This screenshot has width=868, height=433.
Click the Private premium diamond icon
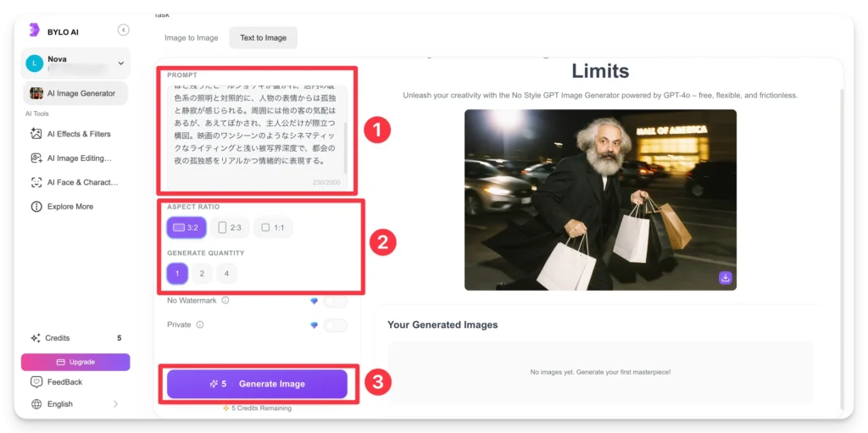click(314, 325)
